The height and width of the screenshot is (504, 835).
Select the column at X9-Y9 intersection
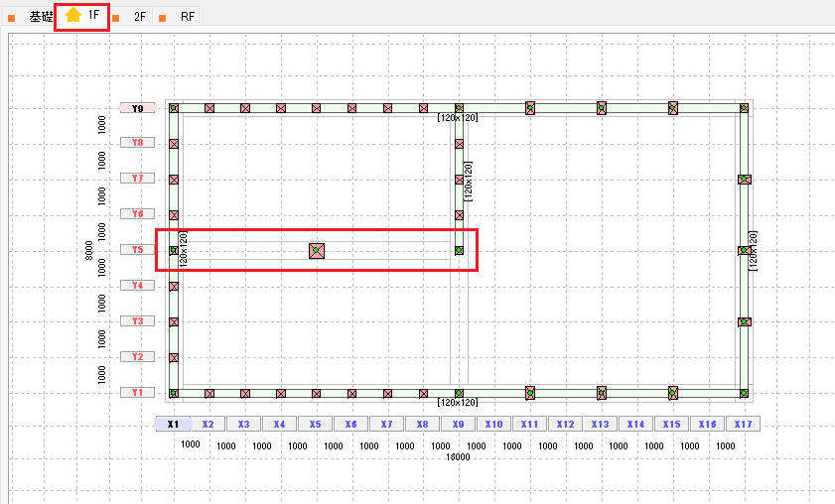pyautogui.click(x=459, y=108)
